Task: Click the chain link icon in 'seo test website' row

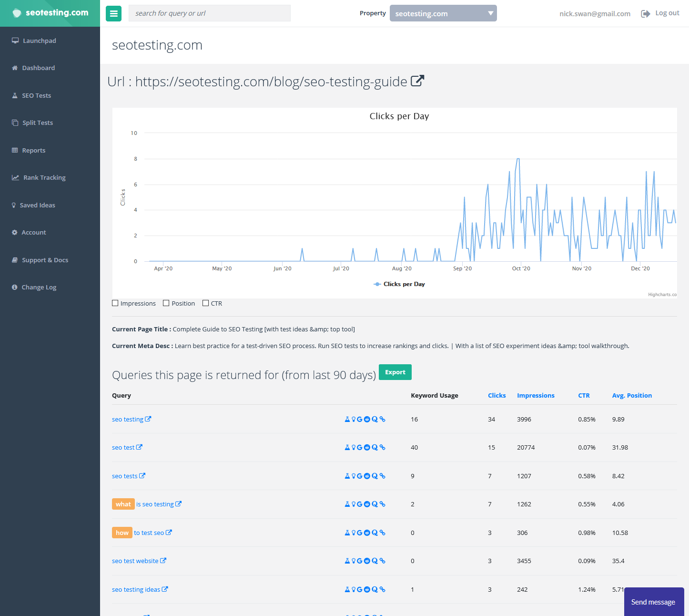Action: click(382, 561)
